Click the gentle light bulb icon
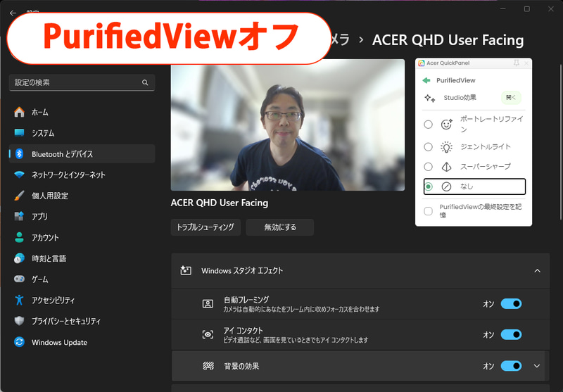Viewport: 563px width, 392px height. coord(446,147)
